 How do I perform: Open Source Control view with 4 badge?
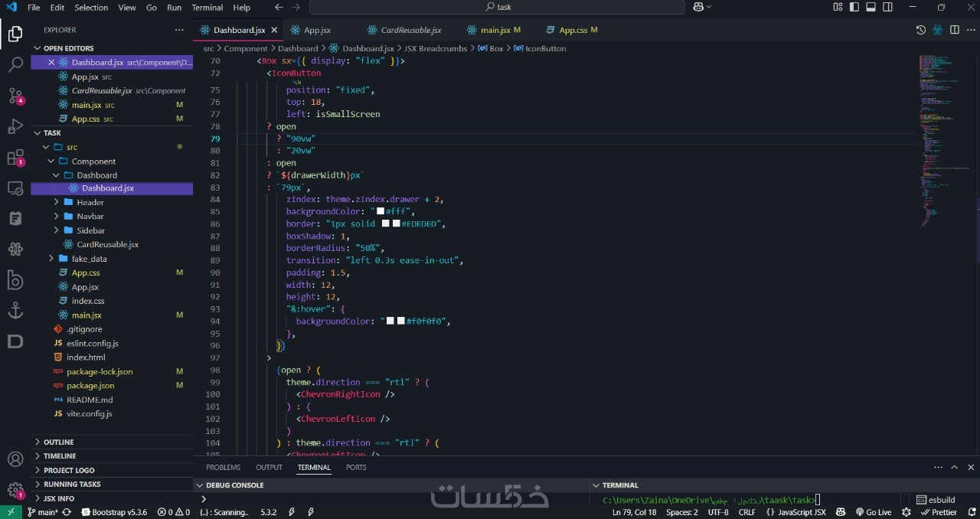(x=15, y=96)
